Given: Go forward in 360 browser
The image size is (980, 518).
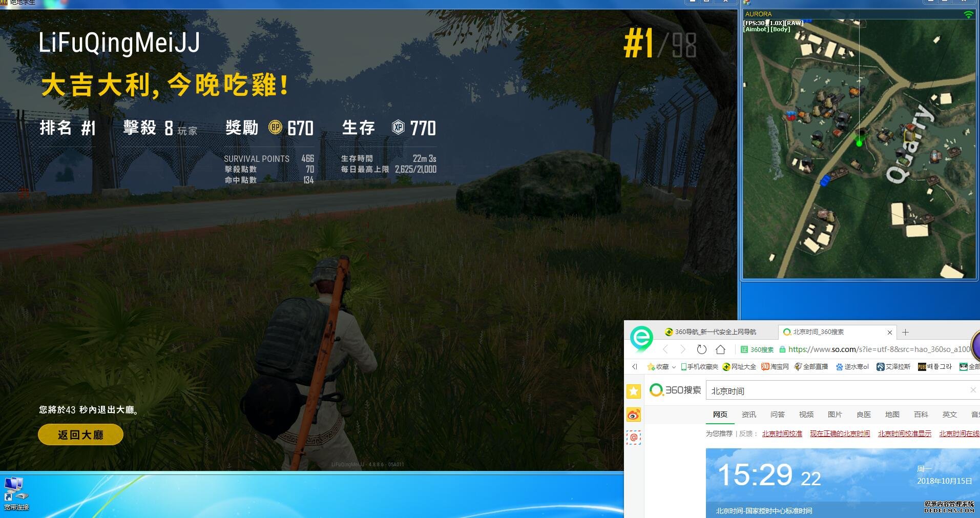Looking at the screenshot, I should 683,349.
